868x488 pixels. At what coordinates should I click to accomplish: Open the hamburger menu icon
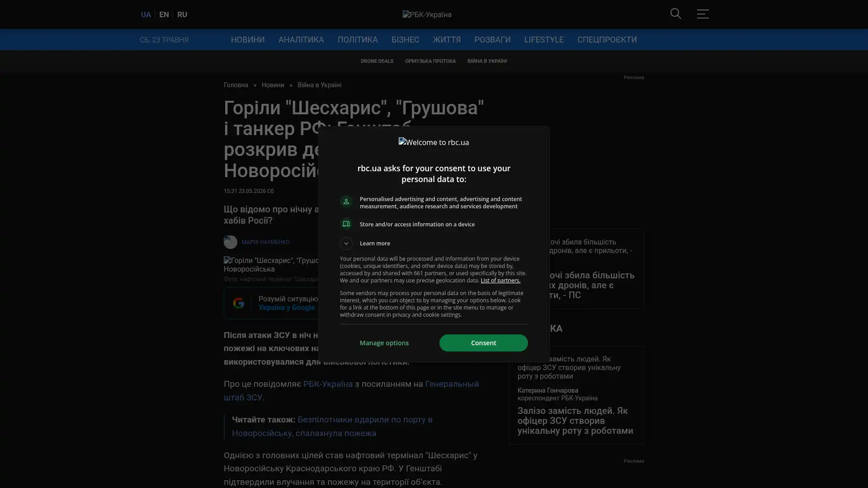coord(703,14)
